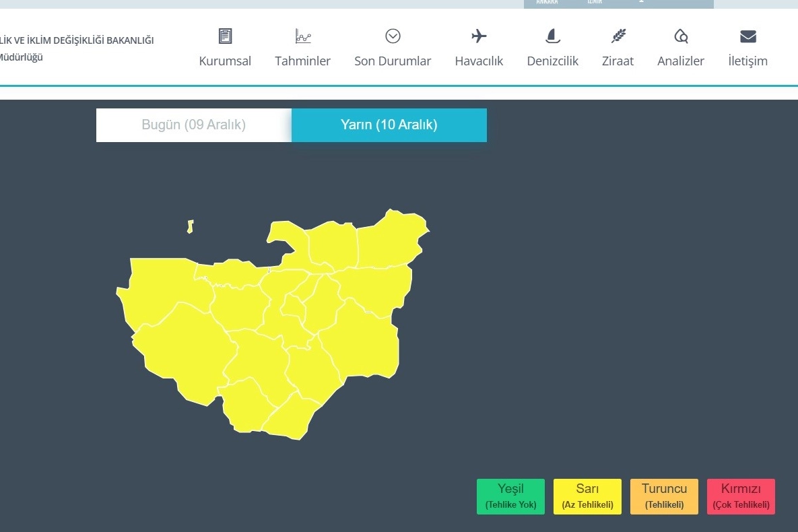Open the Havacılık menu label
Image resolution: width=798 pixels, height=532 pixels.
click(x=479, y=61)
